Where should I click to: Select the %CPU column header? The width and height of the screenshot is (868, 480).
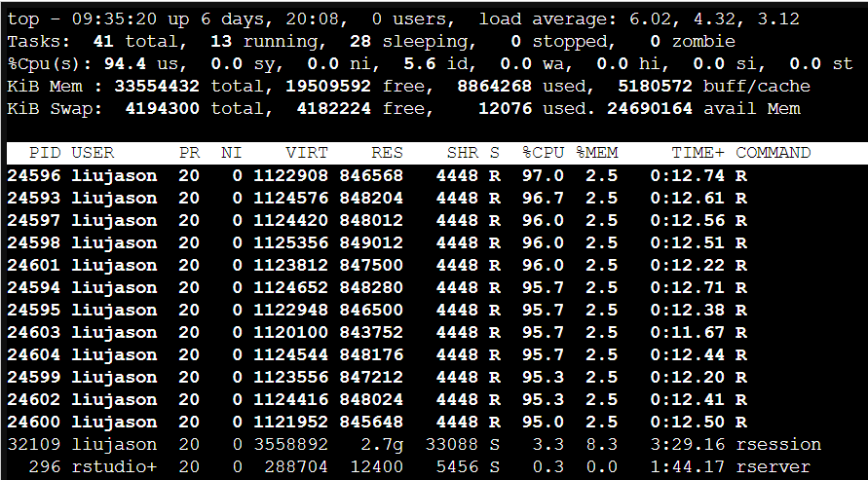543,153
